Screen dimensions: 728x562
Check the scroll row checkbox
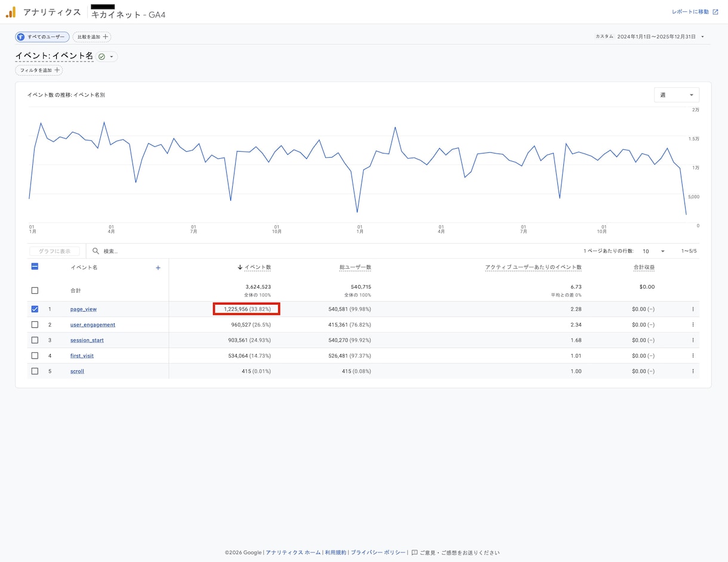[x=35, y=371]
